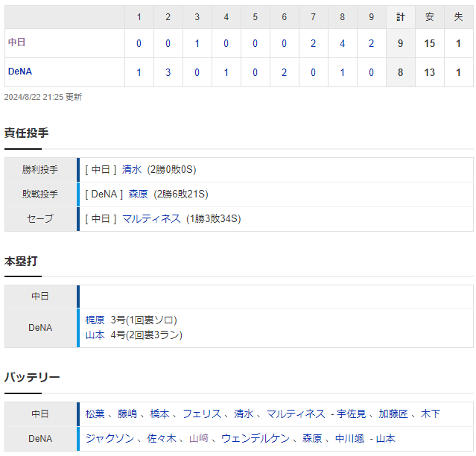Open ジャクソン link in DeNA battery
Viewport: 476px width, 456px height.
(x=110, y=438)
